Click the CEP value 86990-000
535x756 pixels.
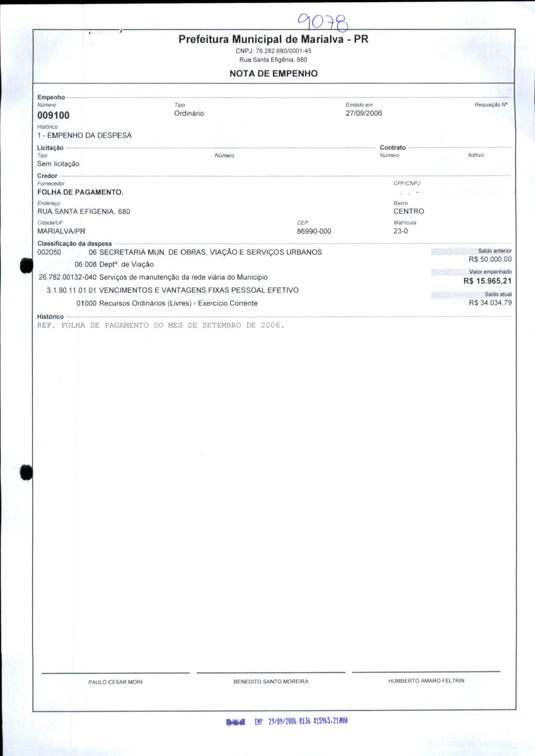pos(314,232)
